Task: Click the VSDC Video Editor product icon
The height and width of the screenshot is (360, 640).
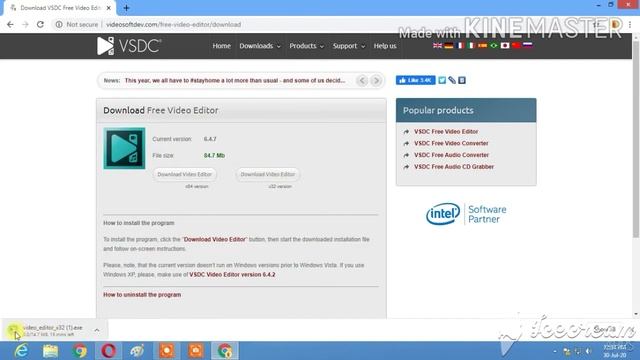Action: click(124, 148)
